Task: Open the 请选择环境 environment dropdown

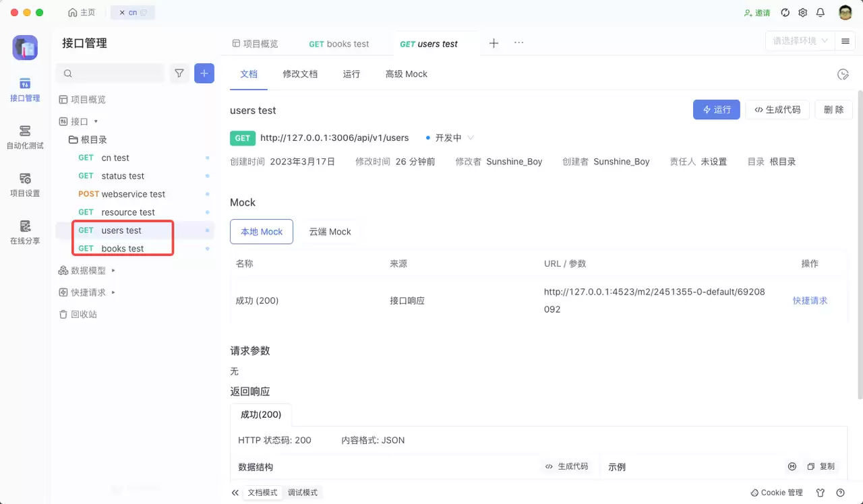Action: point(800,41)
